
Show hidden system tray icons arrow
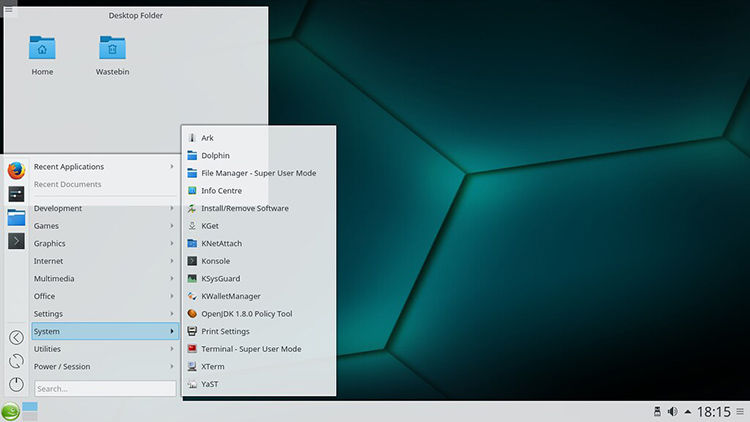point(688,411)
